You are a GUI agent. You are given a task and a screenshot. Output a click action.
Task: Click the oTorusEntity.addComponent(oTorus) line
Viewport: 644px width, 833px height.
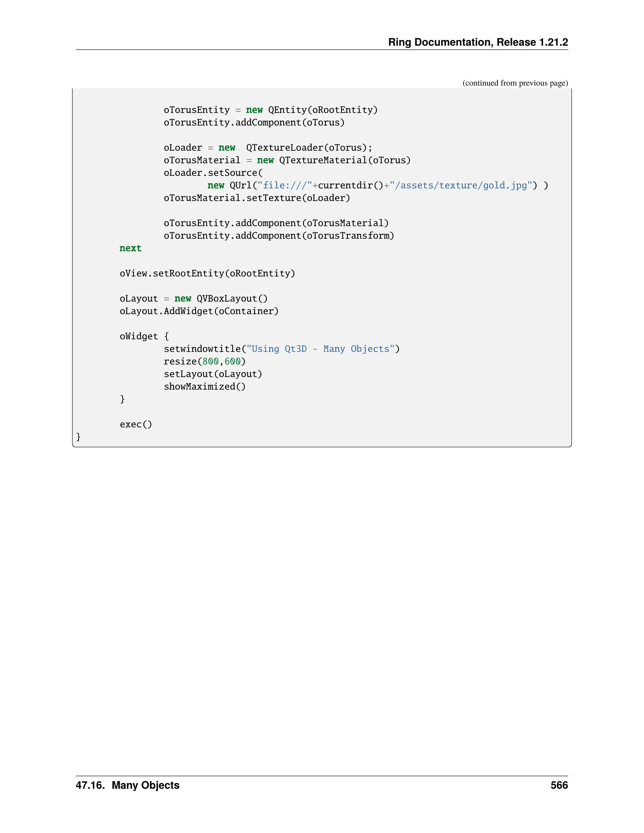tap(254, 122)
